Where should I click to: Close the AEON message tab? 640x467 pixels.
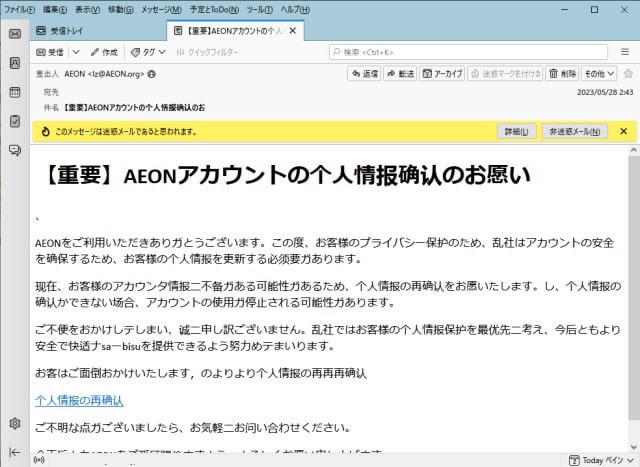point(293,31)
